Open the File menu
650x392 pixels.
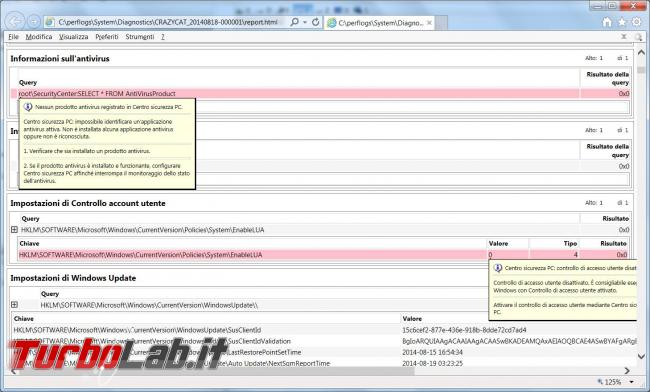13,36
